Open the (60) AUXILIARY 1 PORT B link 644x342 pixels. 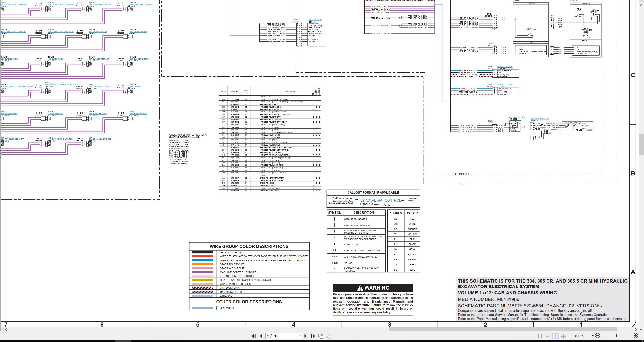pos(100,4)
